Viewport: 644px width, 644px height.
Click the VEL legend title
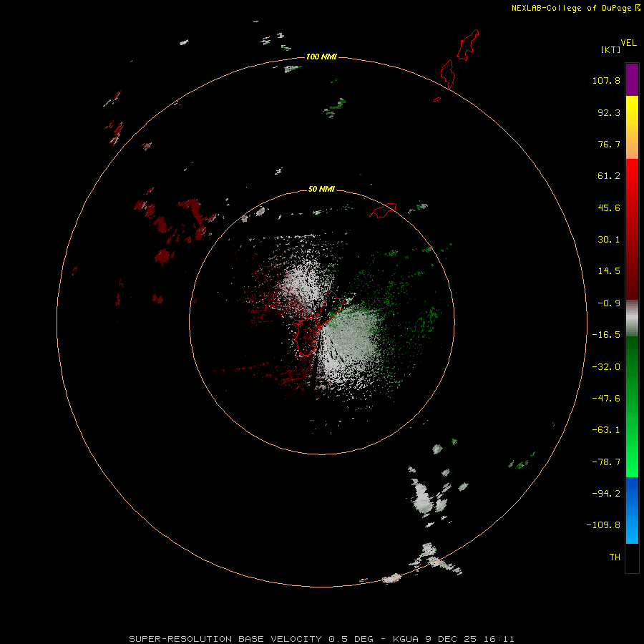(628, 43)
